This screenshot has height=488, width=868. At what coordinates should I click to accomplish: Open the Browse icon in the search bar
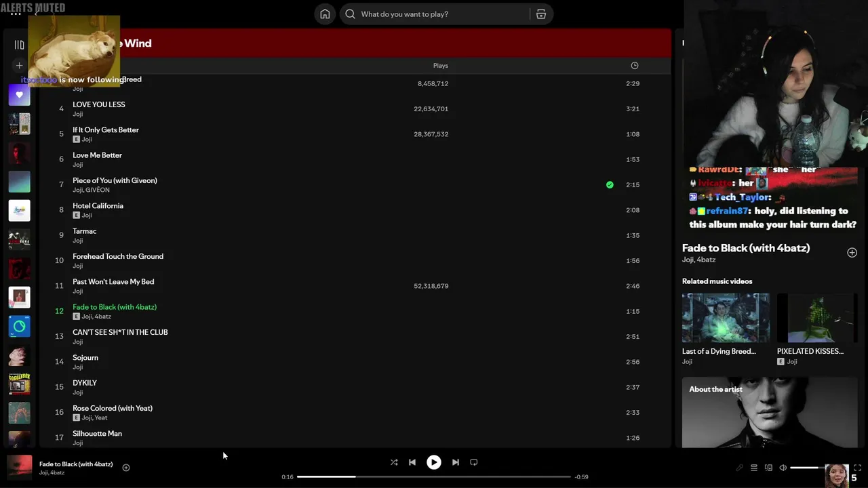(541, 14)
